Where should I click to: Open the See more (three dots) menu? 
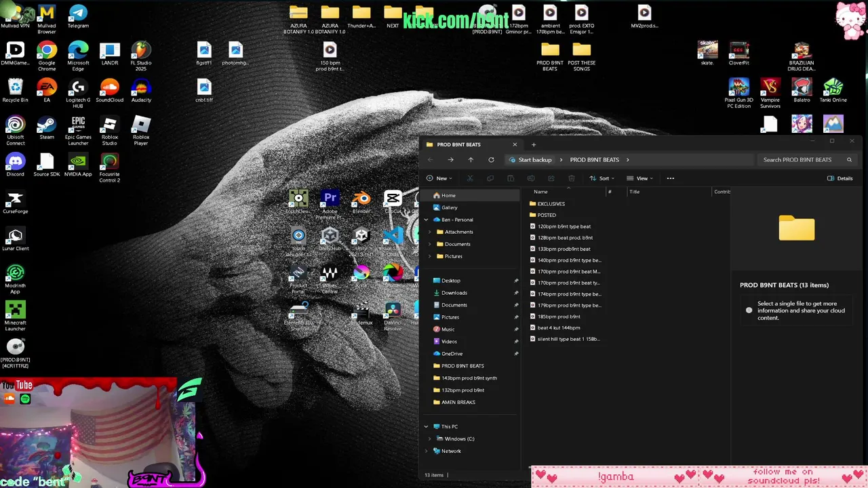click(671, 178)
